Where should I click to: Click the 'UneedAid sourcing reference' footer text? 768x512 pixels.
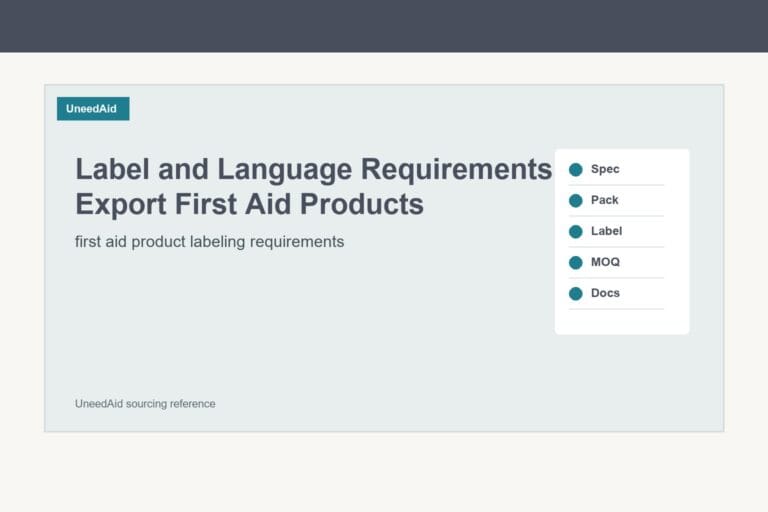(145, 404)
